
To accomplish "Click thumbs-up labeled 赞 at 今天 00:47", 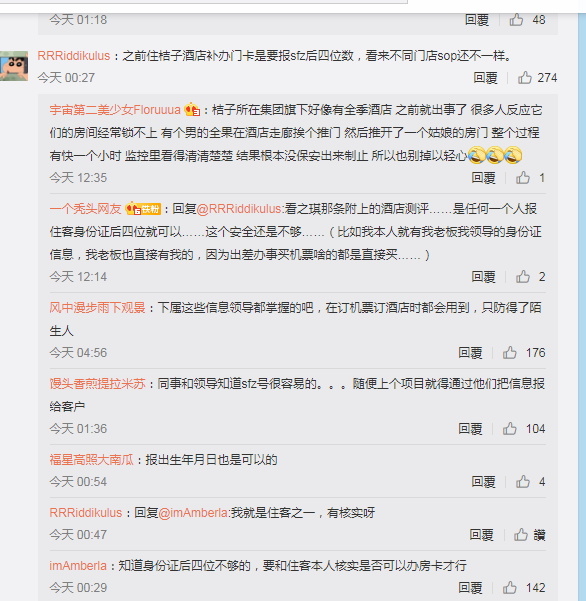I will [521, 534].
